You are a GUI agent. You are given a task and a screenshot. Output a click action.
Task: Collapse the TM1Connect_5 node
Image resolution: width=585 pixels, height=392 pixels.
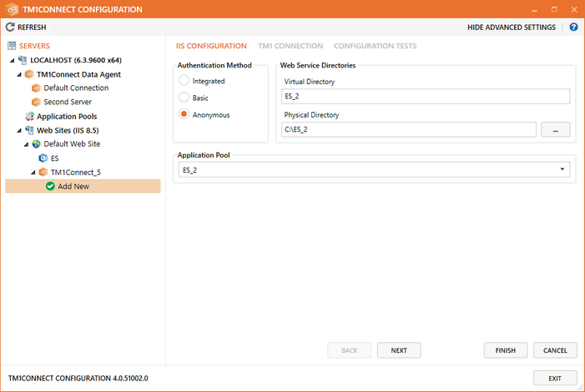33,173
